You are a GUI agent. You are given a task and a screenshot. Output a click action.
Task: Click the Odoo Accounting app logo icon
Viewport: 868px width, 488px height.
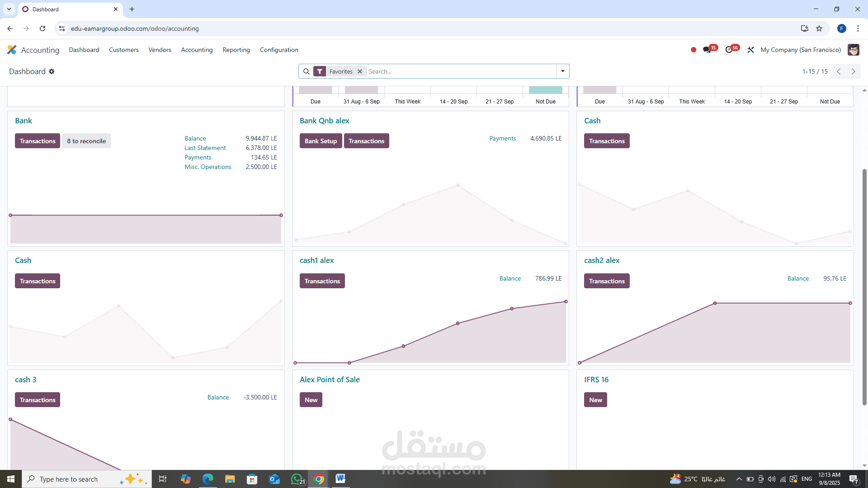[x=12, y=50]
